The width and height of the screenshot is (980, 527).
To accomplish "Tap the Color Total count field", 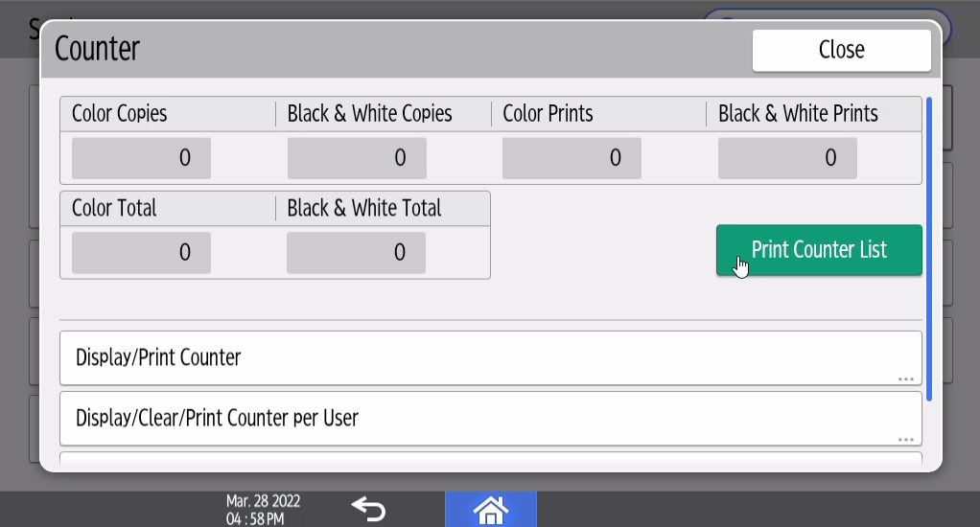I will tap(141, 253).
